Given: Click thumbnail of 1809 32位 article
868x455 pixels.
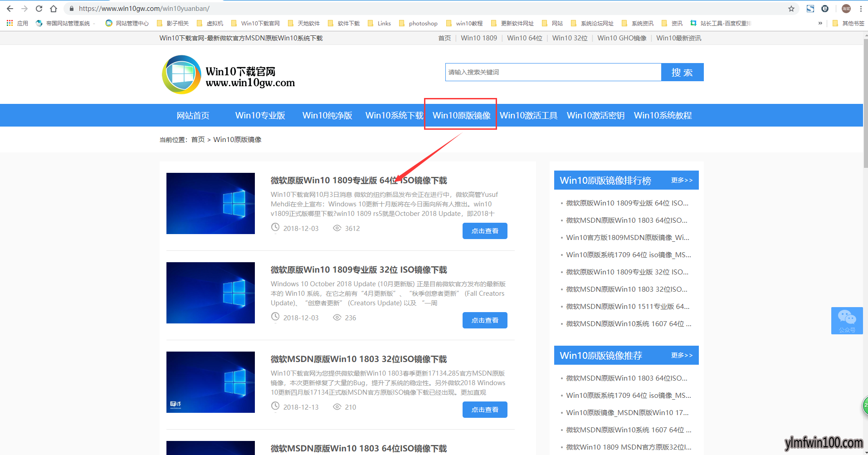Looking at the screenshot, I should click(x=210, y=293).
